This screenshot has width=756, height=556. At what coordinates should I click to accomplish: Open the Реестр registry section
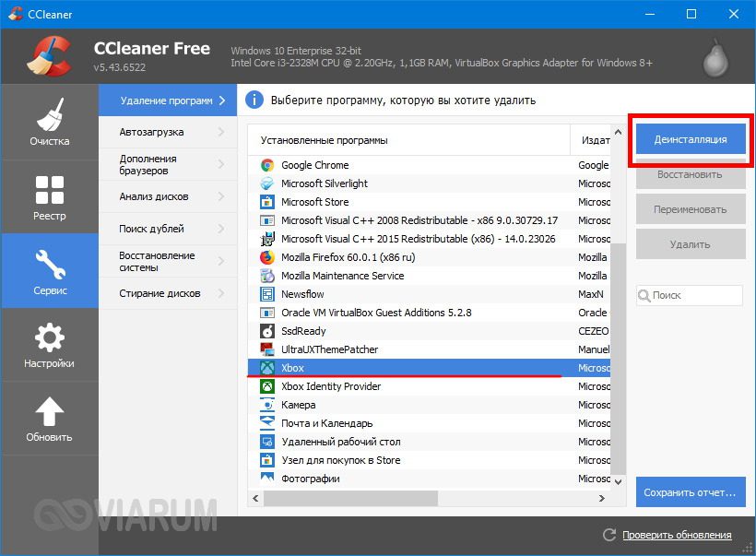[50, 196]
